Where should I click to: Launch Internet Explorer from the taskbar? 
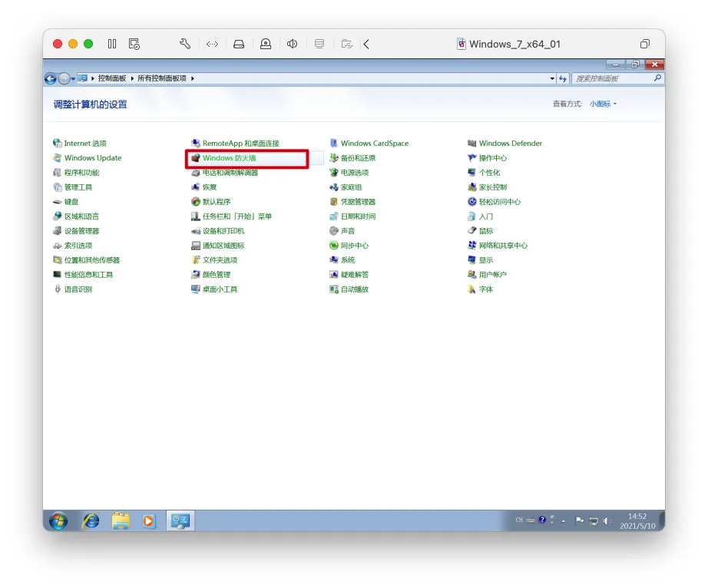click(91, 521)
